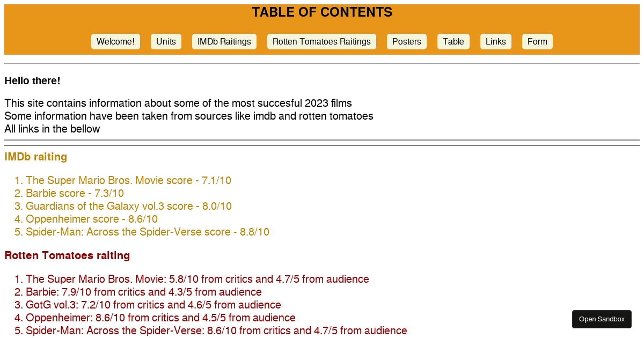Select the TABLE OF CONTENTS heading
644x338 pixels.
[322, 12]
